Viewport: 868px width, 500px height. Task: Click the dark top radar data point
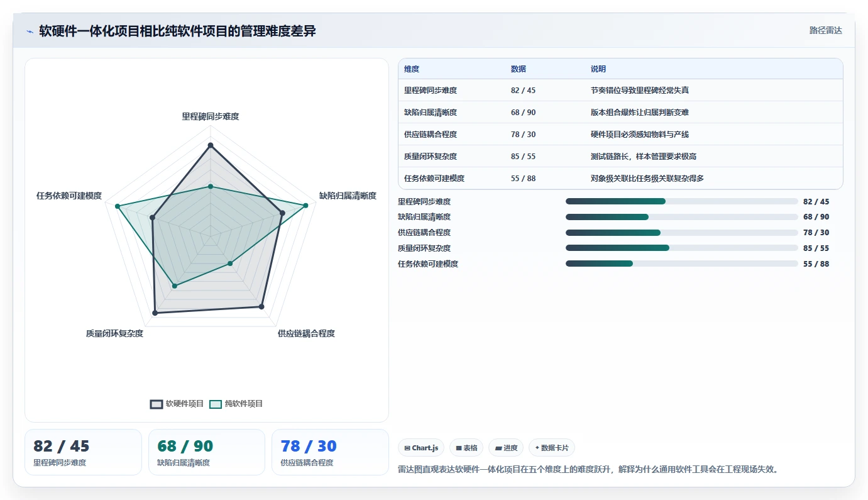(211, 145)
